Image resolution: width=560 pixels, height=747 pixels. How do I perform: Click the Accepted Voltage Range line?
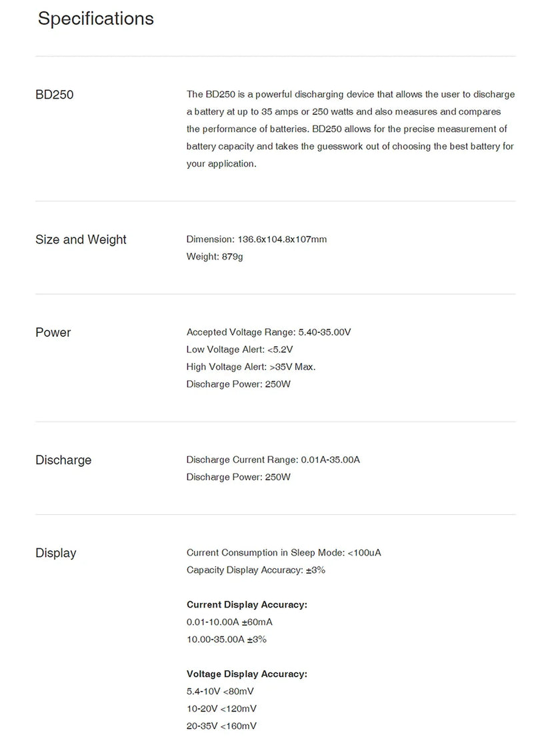[269, 332]
